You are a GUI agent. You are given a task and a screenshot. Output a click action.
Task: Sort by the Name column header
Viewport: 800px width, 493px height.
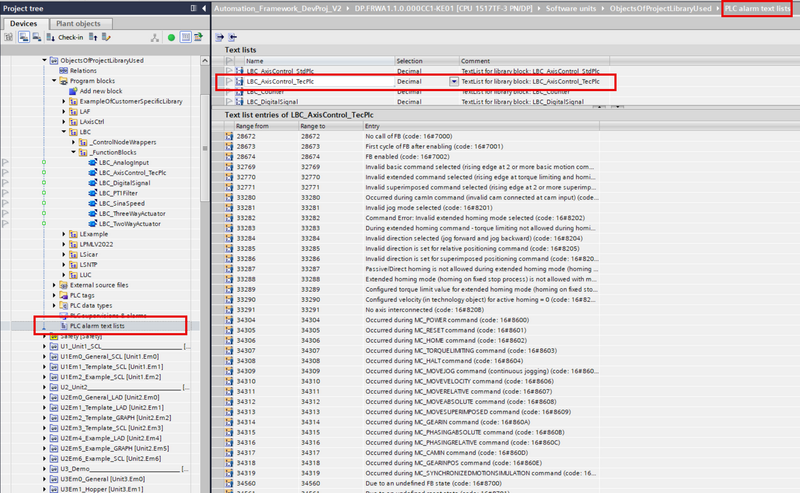319,61
